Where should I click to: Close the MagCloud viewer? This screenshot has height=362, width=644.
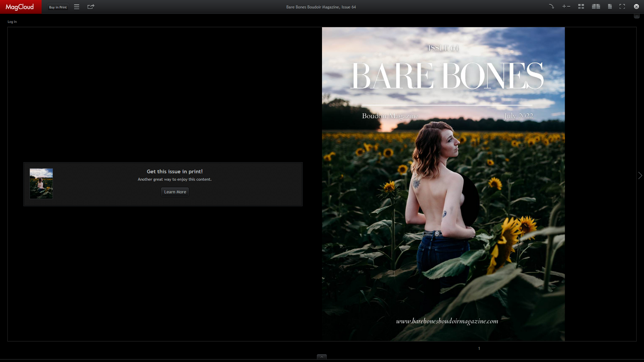636,6
